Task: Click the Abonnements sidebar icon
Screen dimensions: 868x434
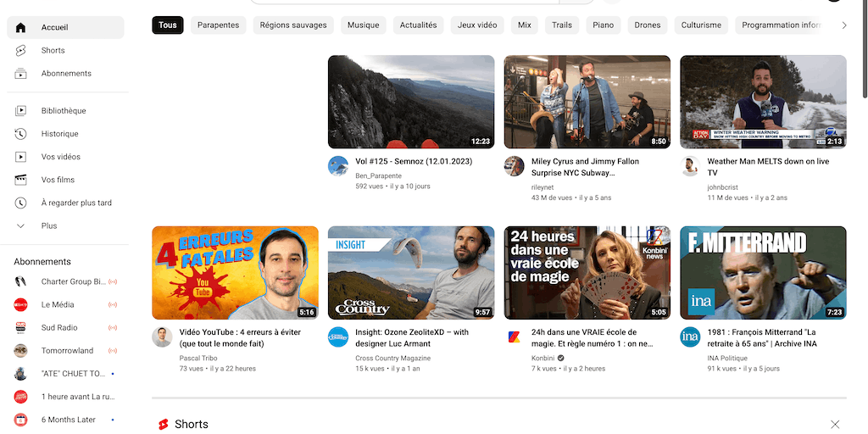Action: (21, 74)
